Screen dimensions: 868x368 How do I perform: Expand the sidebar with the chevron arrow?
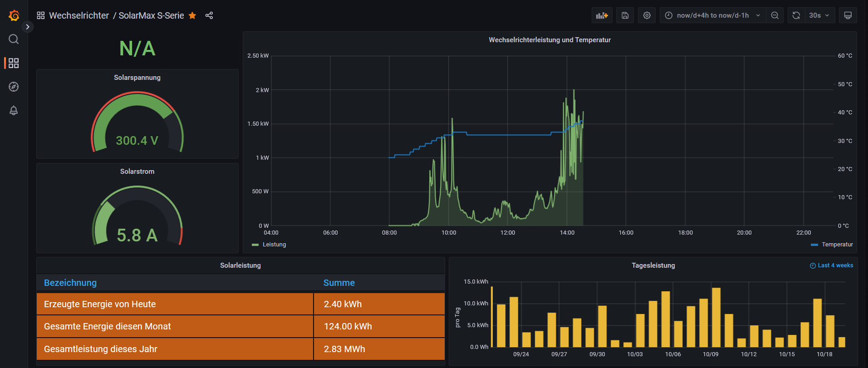28,27
